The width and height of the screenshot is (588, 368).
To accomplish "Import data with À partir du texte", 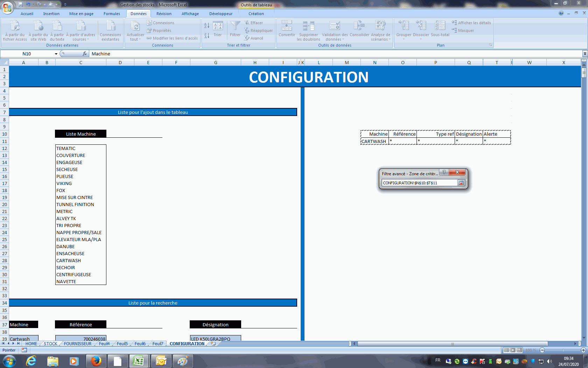I will tap(57, 31).
